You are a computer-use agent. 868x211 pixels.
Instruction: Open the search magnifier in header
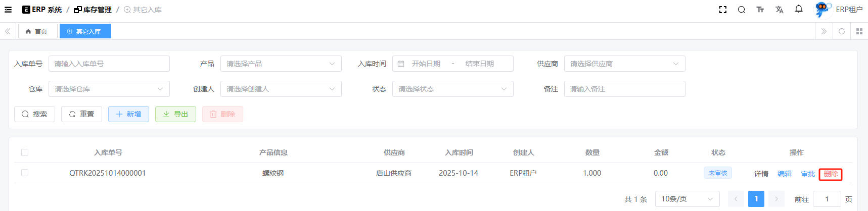(x=741, y=10)
